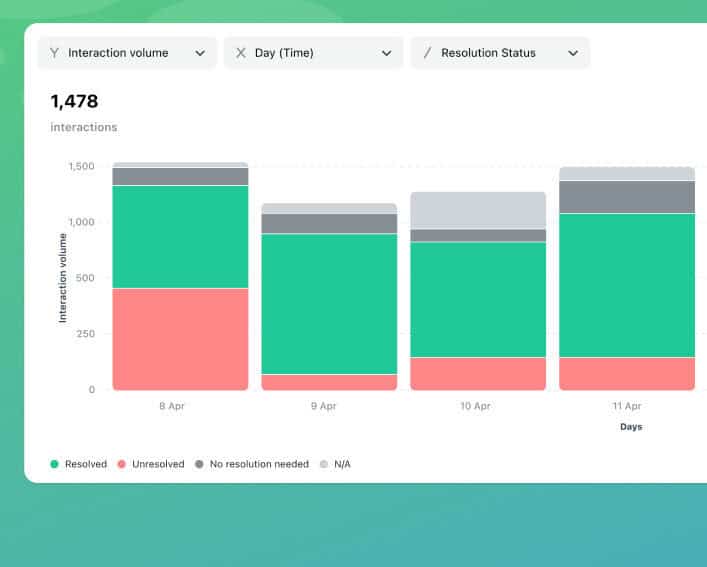The image size is (707, 567).
Task: Click the 1,478 interactions total
Action: (74, 102)
